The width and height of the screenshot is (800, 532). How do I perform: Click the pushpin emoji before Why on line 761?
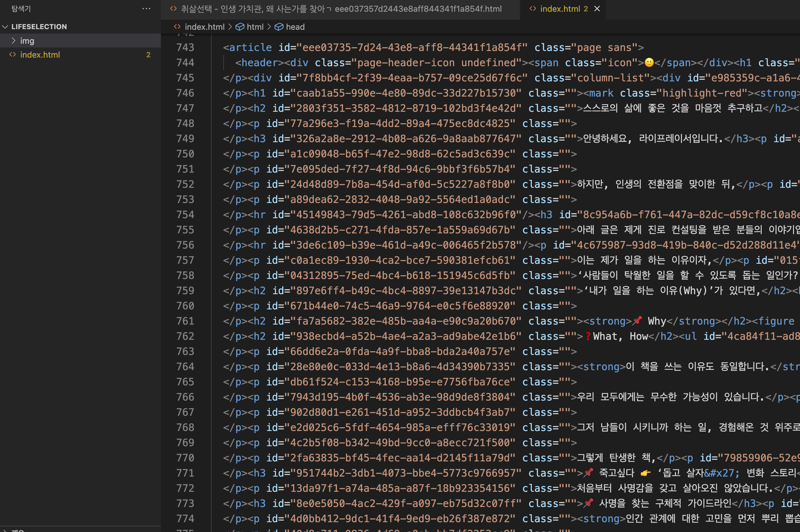click(x=638, y=320)
